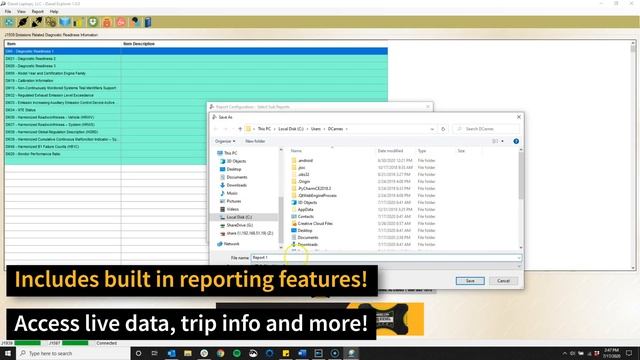The height and width of the screenshot is (360, 640).
Task: Click the blue cube toolbar icon
Action: tap(64, 22)
